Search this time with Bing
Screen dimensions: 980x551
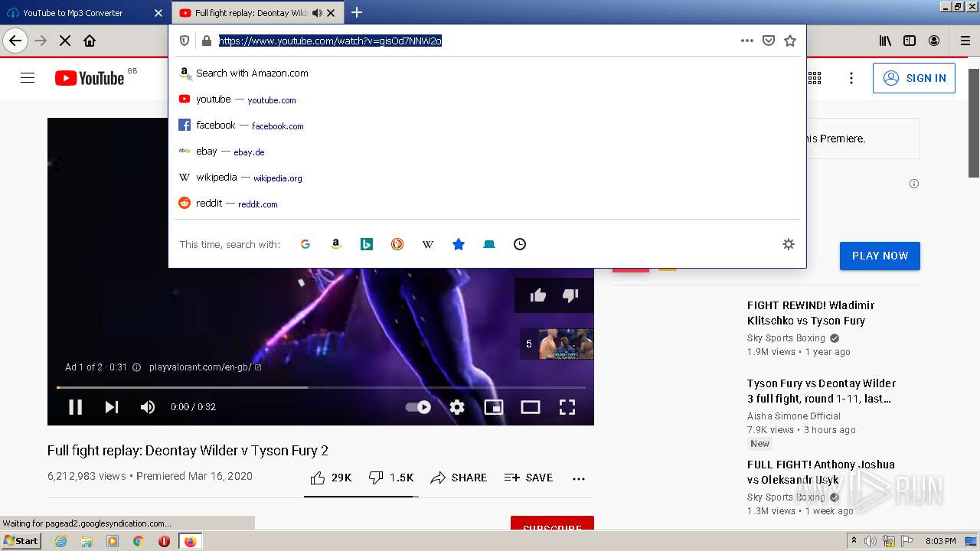point(367,244)
